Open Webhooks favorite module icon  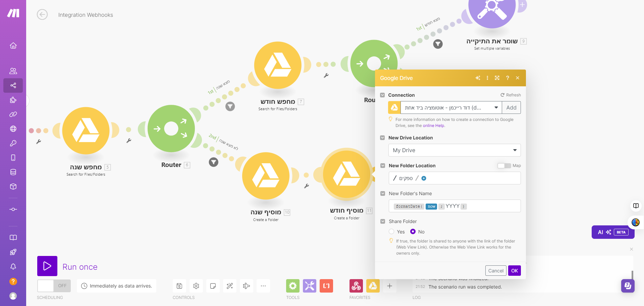point(356,286)
